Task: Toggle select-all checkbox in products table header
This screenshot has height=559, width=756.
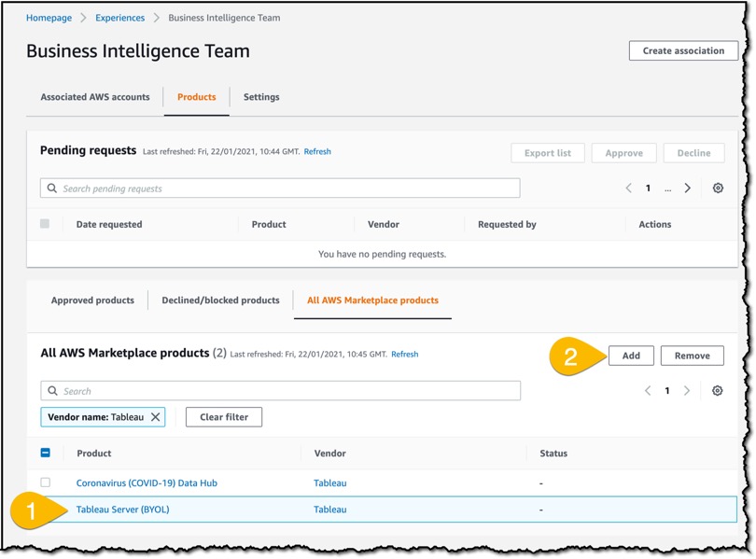Action: point(46,453)
